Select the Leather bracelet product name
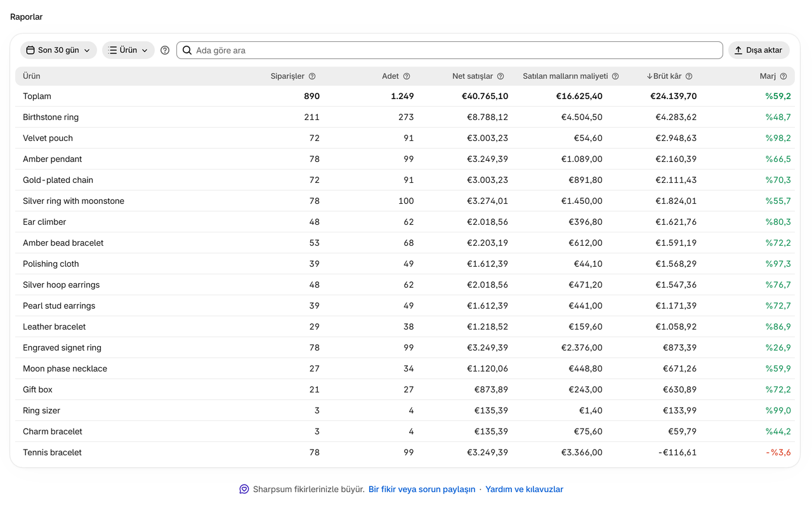Screen dimensions: 812x508 (x=54, y=326)
